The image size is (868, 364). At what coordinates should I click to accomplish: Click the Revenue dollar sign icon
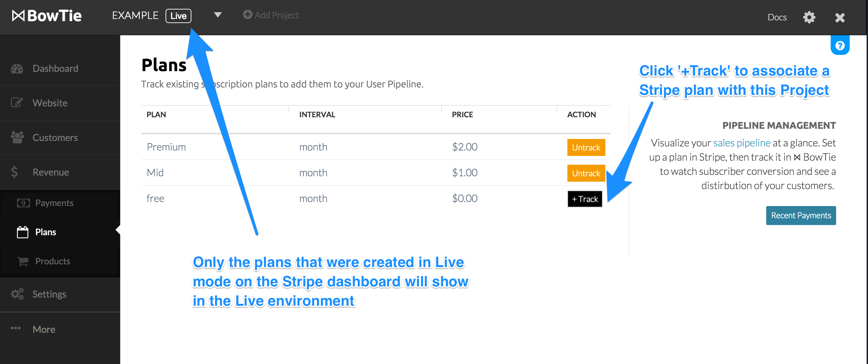click(x=14, y=172)
